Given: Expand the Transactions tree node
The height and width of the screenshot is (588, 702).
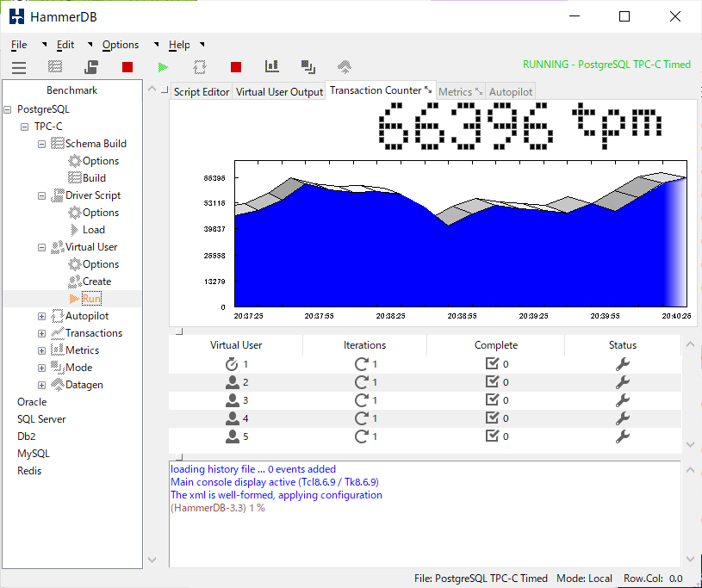Looking at the screenshot, I should tap(41, 333).
